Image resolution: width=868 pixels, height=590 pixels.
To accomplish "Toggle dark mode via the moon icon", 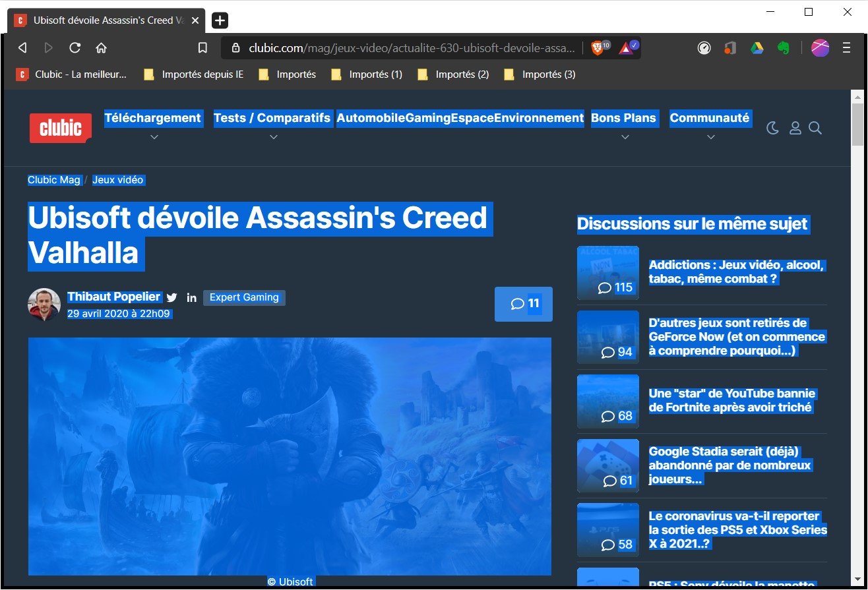I will (772, 128).
